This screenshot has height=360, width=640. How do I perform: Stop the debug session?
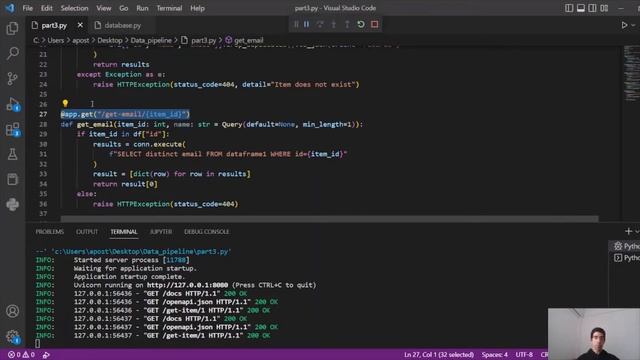point(375,24)
